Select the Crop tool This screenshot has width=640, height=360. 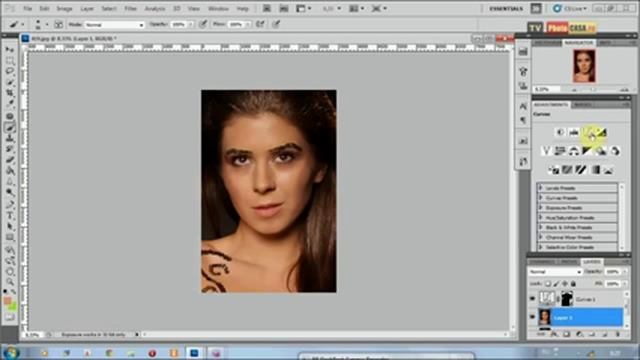tap(10, 93)
